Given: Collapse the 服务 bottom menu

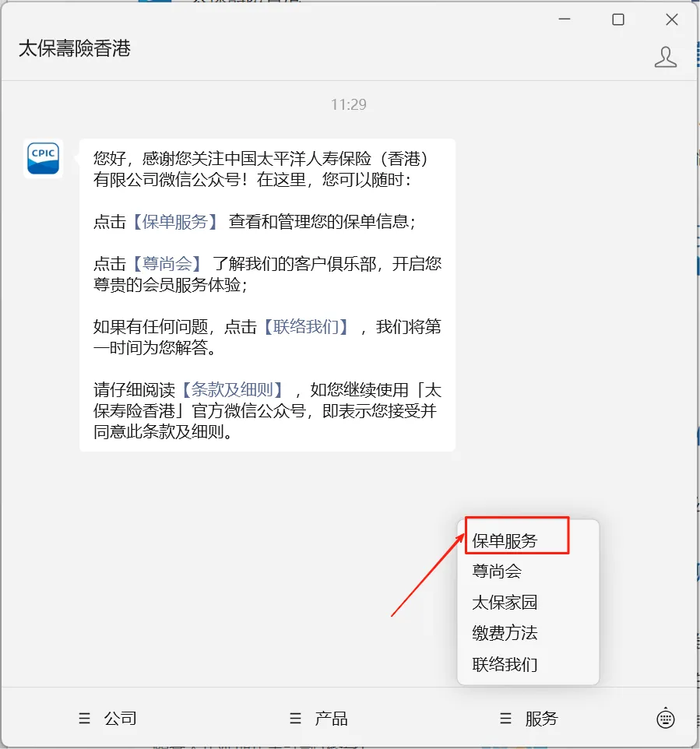Looking at the screenshot, I should (529, 719).
